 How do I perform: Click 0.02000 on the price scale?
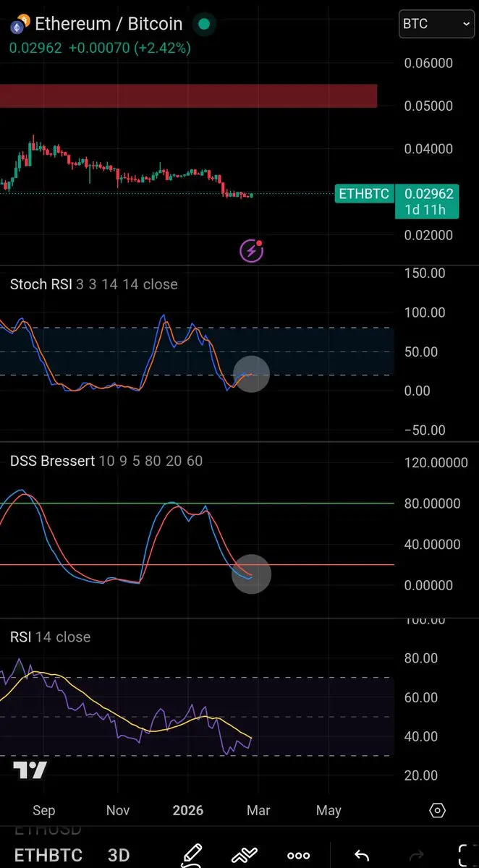click(428, 235)
